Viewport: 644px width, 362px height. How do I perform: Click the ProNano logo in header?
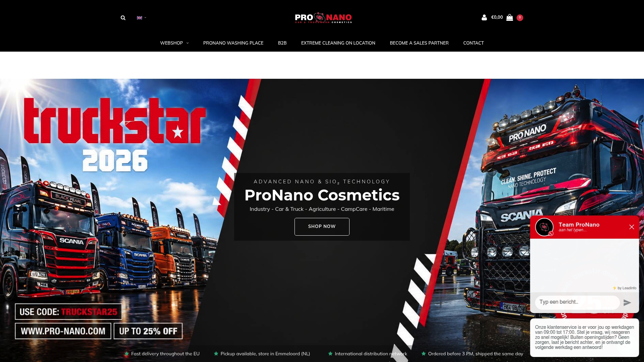[x=323, y=18]
